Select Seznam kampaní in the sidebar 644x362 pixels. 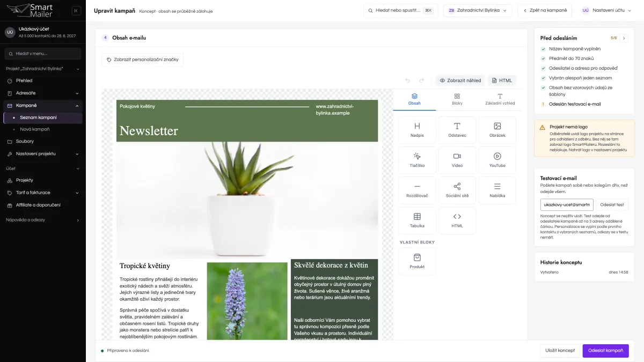(43, 117)
